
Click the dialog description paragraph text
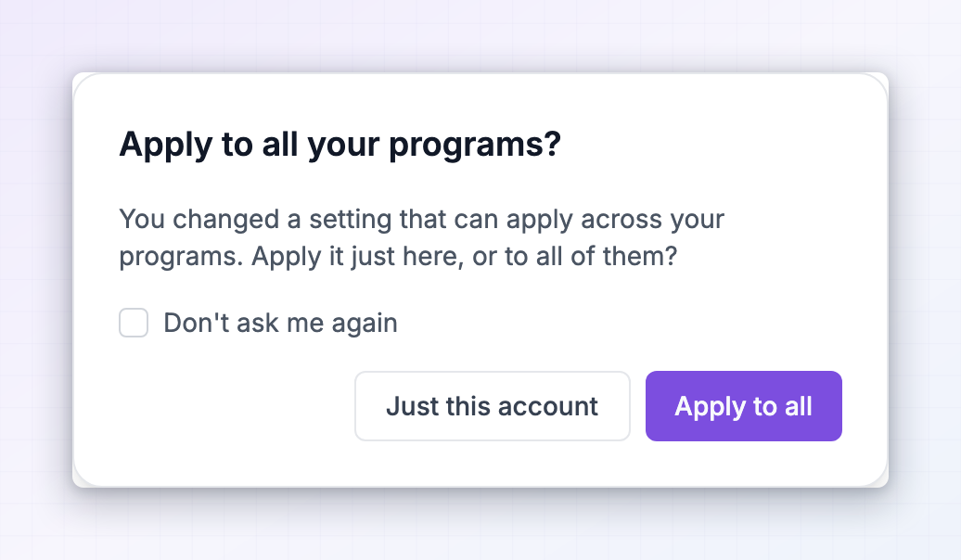click(422, 237)
